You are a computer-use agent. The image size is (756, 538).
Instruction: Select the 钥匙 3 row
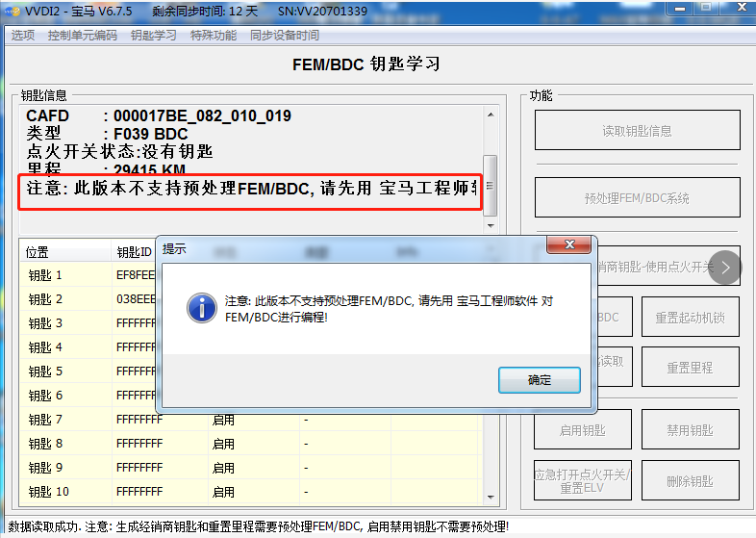pos(89,323)
